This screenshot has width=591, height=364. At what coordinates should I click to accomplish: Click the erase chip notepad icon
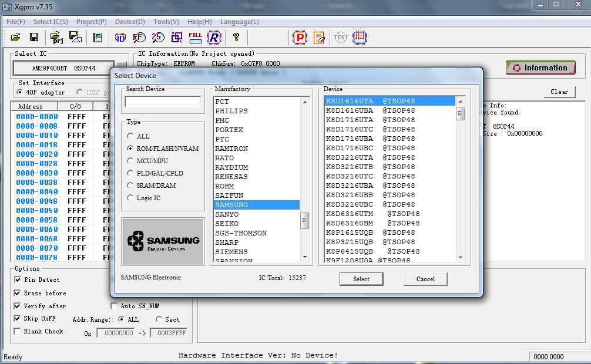coord(319,38)
